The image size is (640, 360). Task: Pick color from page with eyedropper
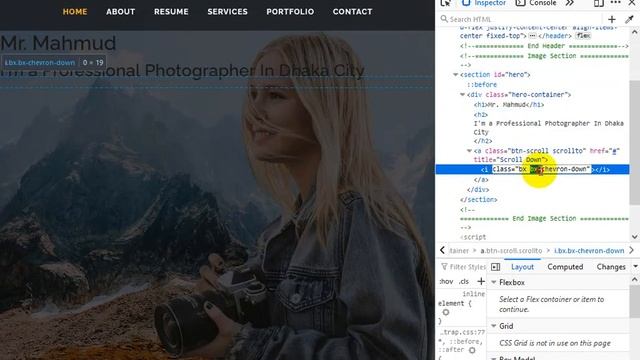[x=629, y=19]
